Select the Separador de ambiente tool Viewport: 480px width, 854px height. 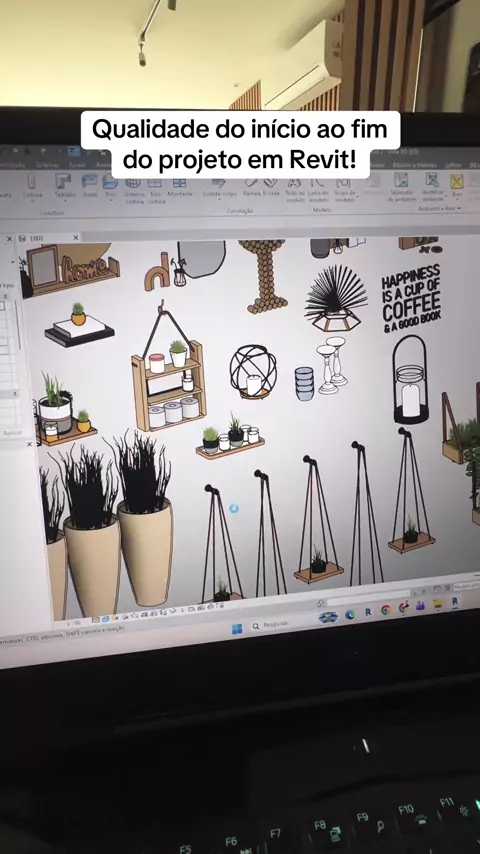pos(402,186)
